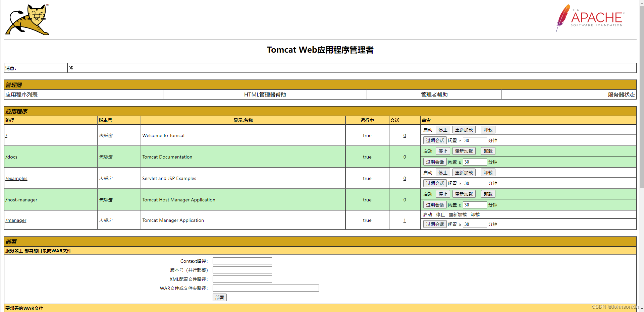Click the 版本号（并行部署）input field
This screenshot has height=312, width=644.
point(242,270)
